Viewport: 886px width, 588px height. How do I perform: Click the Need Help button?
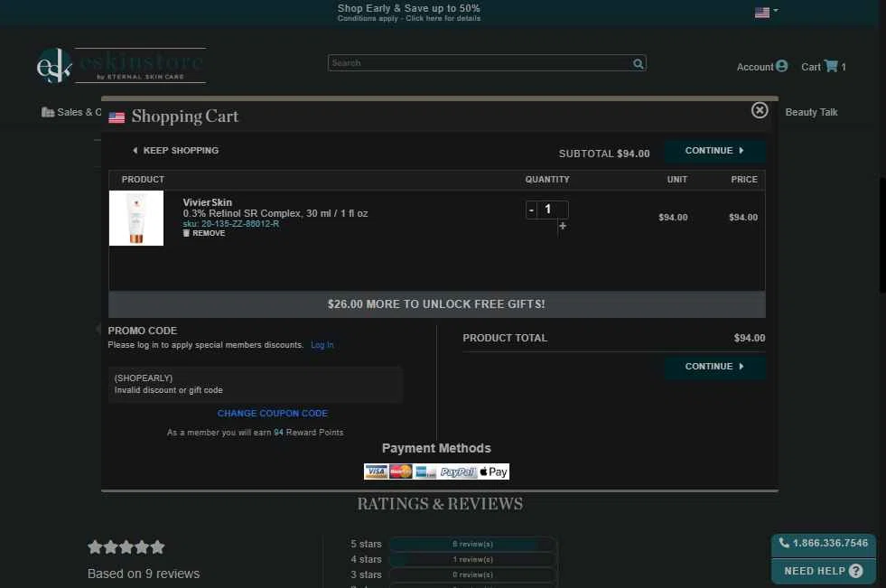pyautogui.click(x=824, y=571)
